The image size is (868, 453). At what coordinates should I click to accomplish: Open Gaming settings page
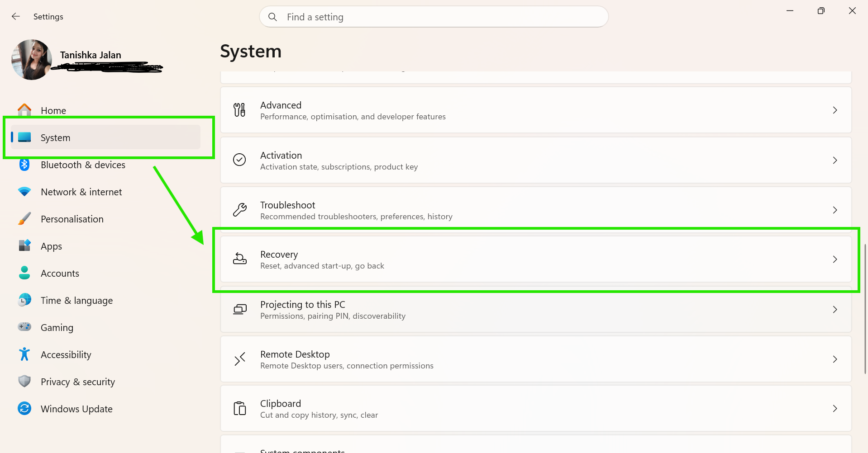coord(105,327)
